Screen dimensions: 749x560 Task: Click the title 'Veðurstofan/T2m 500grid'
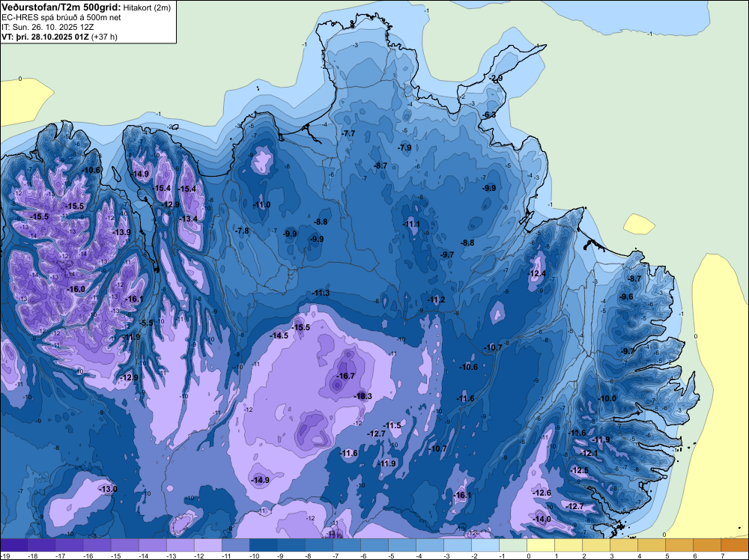click(x=60, y=7)
